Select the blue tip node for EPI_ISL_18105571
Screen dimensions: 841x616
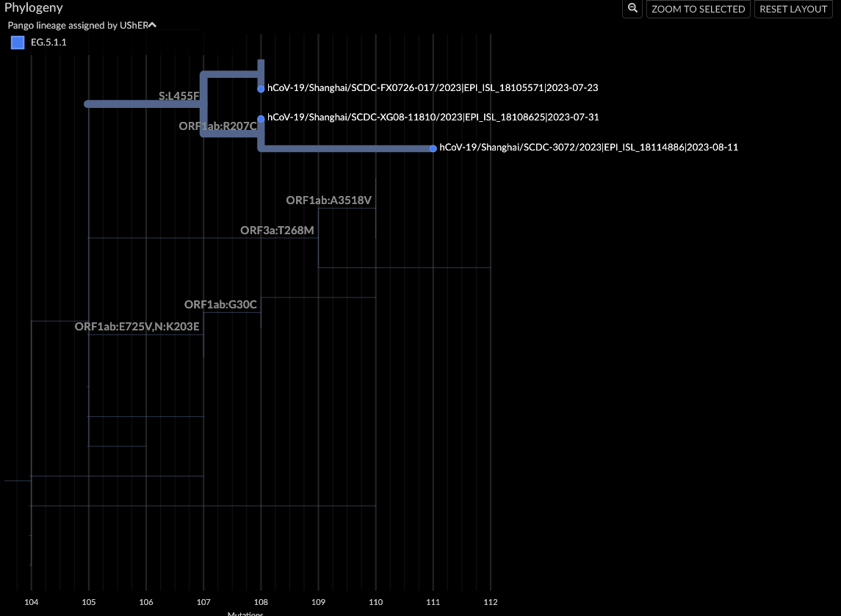259,88
